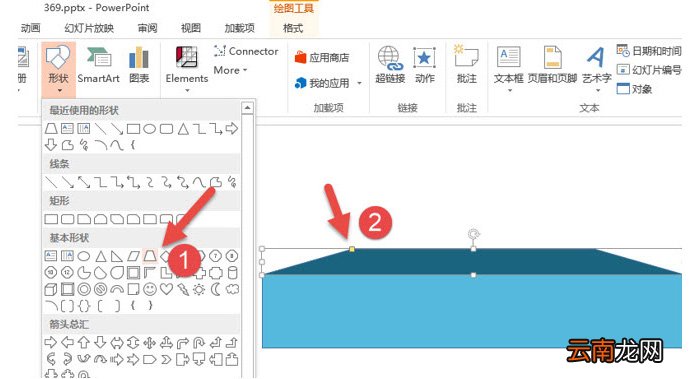Screen dimensions: 700x379
Task: Open the 文本框 text box dropdown
Action: (x=509, y=91)
